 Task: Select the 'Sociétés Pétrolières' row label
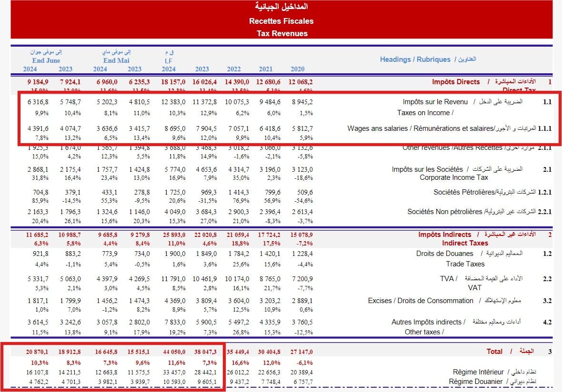[x=464, y=192]
